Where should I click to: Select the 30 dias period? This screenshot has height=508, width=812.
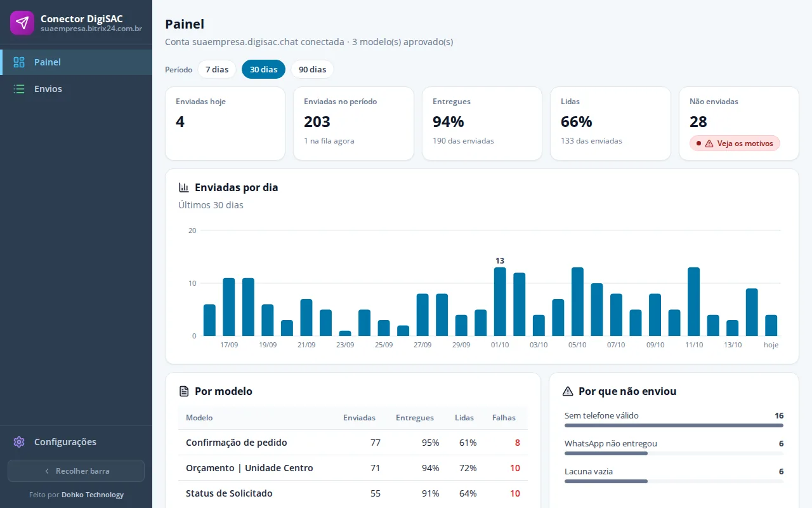(263, 69)
